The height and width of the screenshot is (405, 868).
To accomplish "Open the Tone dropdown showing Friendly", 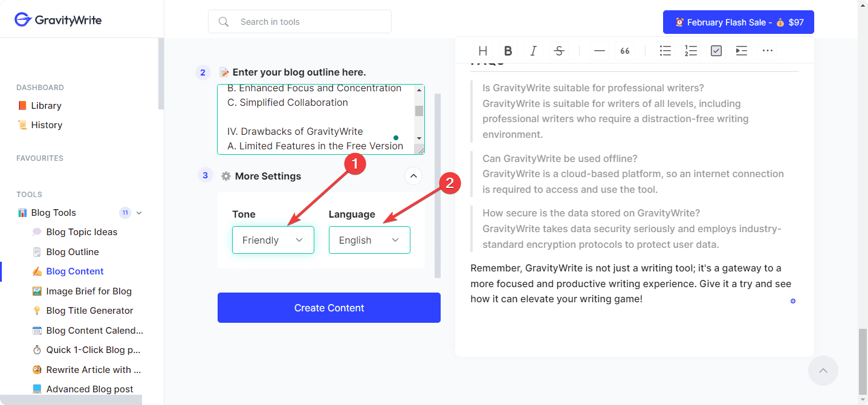I will 273,240.
